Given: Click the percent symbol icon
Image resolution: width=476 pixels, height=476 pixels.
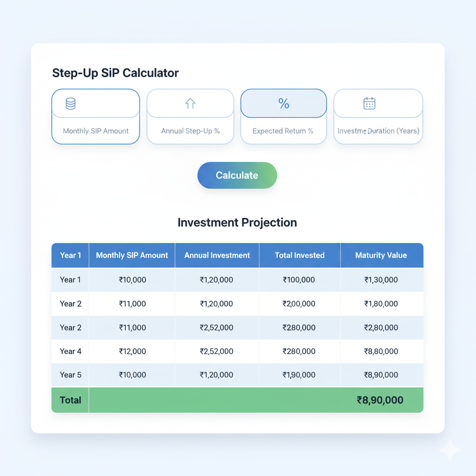Looking at the screenshot, I should (x=284, y=104).
